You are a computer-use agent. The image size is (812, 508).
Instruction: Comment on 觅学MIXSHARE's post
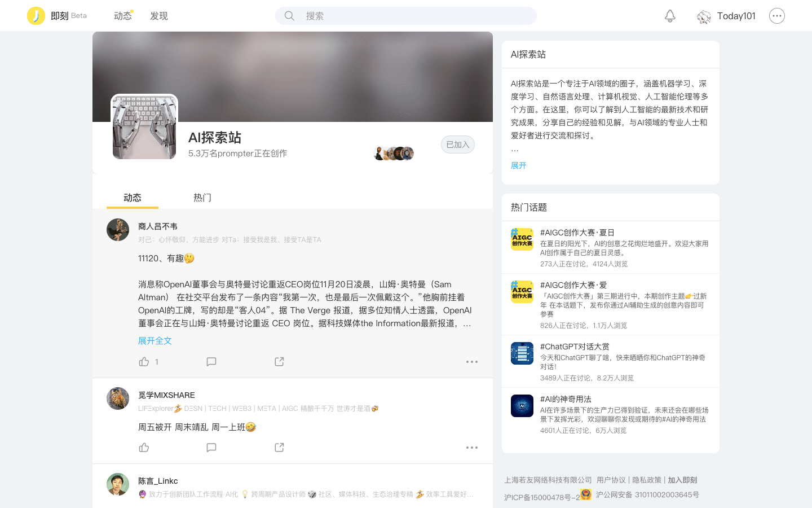click(211, 448)
